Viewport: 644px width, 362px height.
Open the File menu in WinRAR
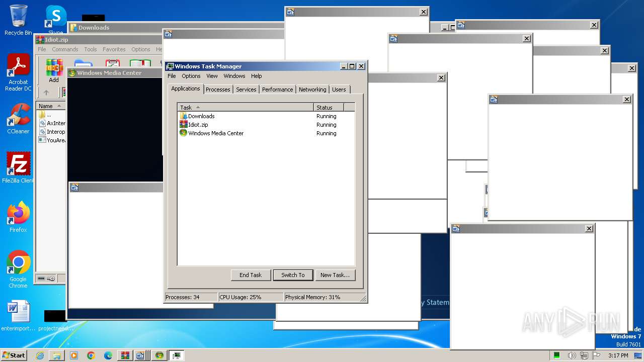point(42,49)
